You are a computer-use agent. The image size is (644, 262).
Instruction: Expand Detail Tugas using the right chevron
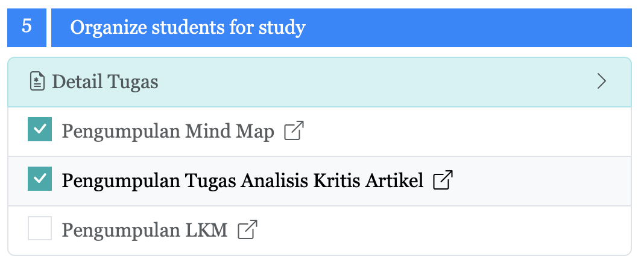pos(601,81)
